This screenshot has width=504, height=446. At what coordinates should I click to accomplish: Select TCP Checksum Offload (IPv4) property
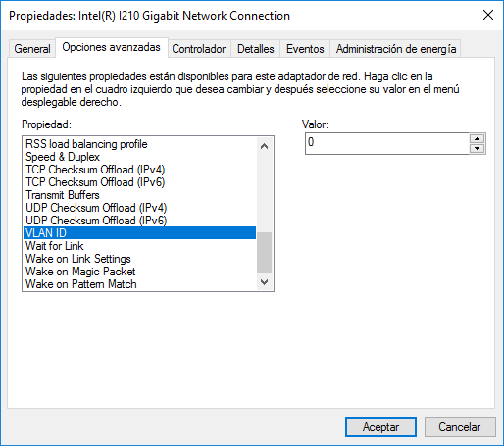140,170
